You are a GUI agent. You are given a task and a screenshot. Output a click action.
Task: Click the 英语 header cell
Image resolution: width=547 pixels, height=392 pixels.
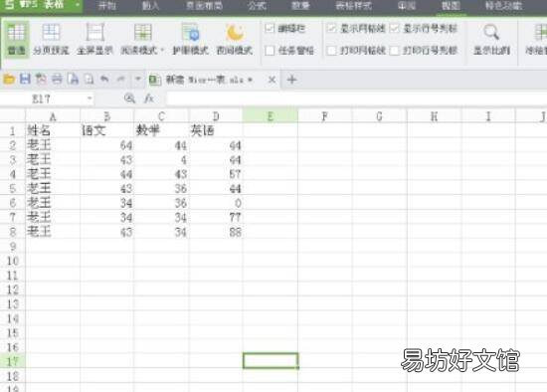(x=216, y=130)
